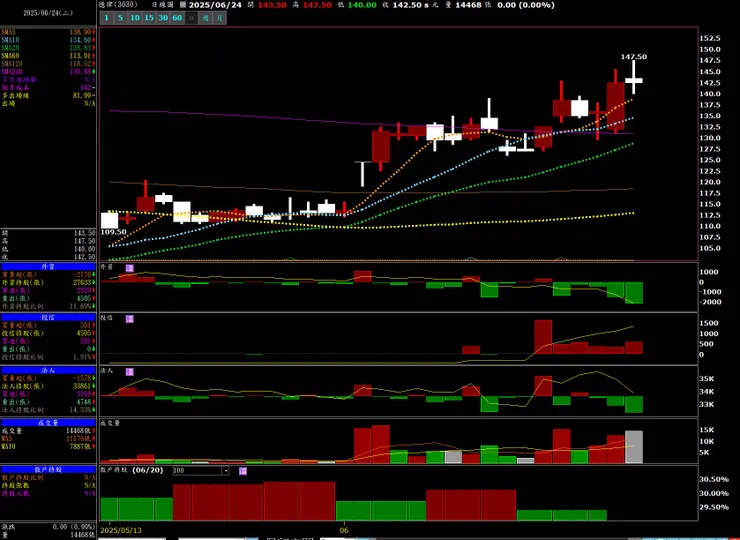Select the blue 法人 panel header
Viewport: 740px width, 540px height.
(x=48, y=371)
